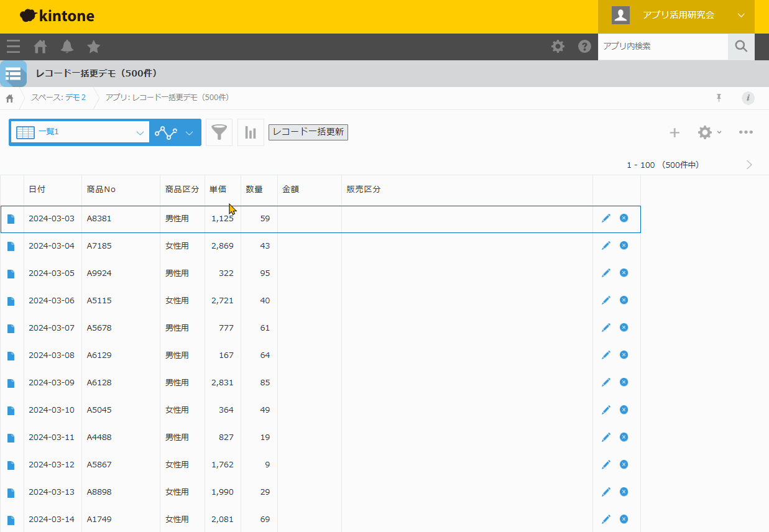
Task: Open the bar chart aggregate icon
Action: 251,132
